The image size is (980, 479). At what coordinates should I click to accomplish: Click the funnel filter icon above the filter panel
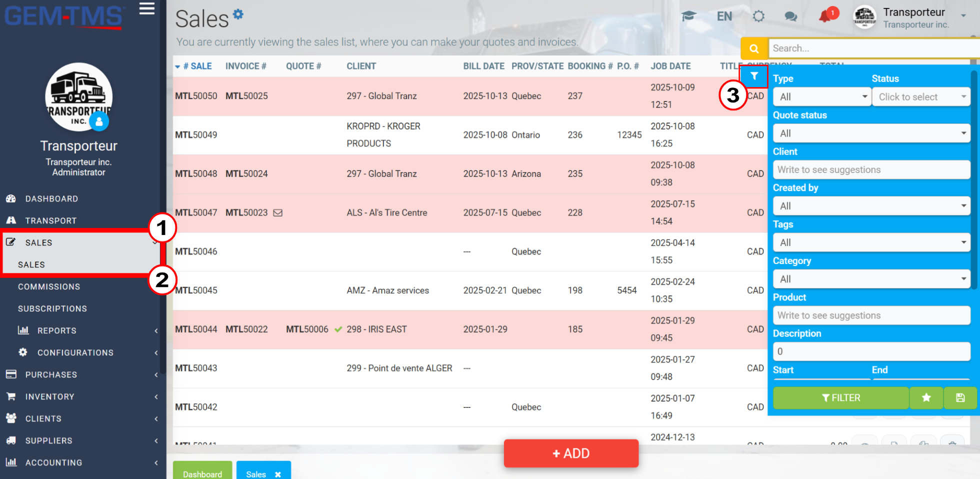[x=754, y=76]
